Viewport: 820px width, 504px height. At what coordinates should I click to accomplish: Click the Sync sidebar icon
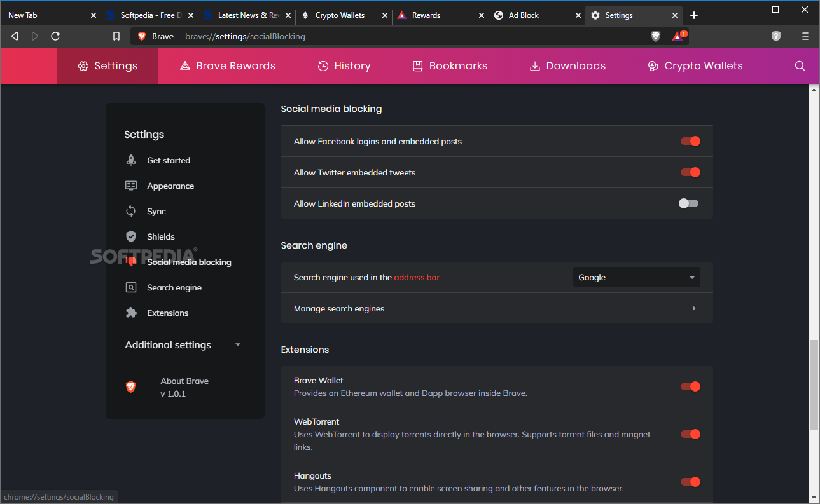click(x=131, y=211)
